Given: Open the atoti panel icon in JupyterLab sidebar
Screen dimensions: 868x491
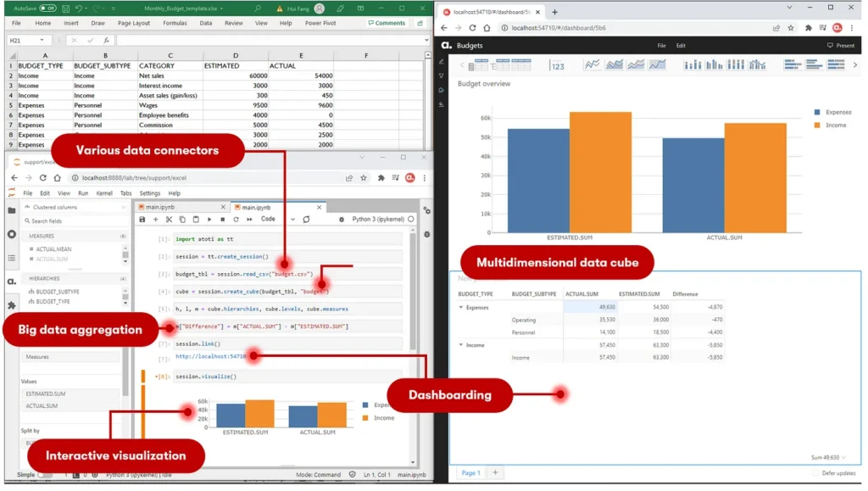Looking at the screenshot, I should pos(12,282).
